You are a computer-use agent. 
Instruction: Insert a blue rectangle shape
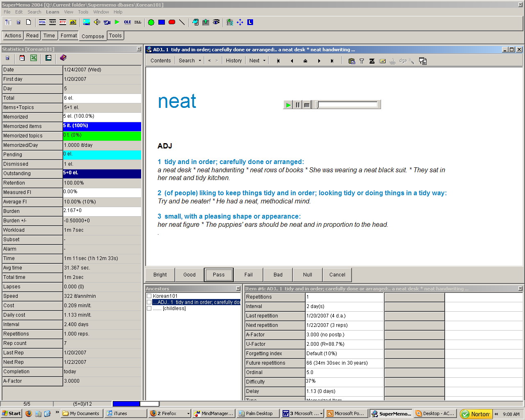162,22
